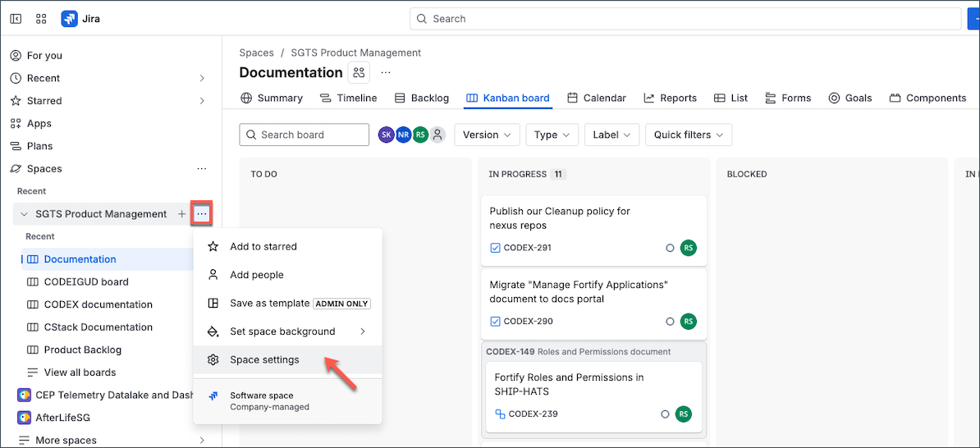Click ellipsis next to SGTS Product Management

coord(201,214)
